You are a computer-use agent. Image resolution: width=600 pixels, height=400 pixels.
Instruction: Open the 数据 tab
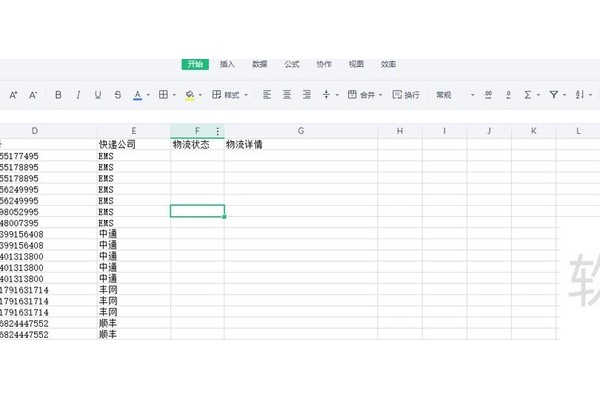coord(259,64)
